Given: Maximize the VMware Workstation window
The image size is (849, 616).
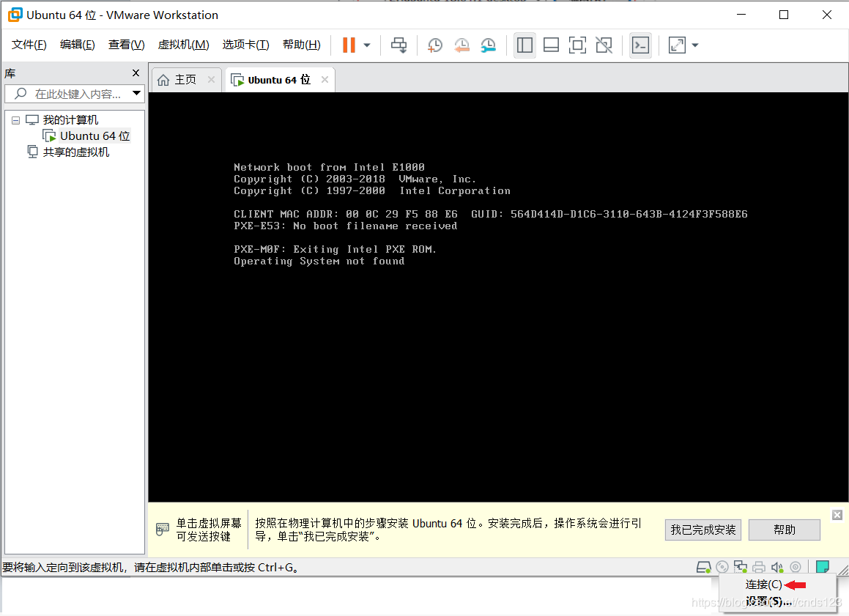Looking at the screenshot, I should [784, 15].
